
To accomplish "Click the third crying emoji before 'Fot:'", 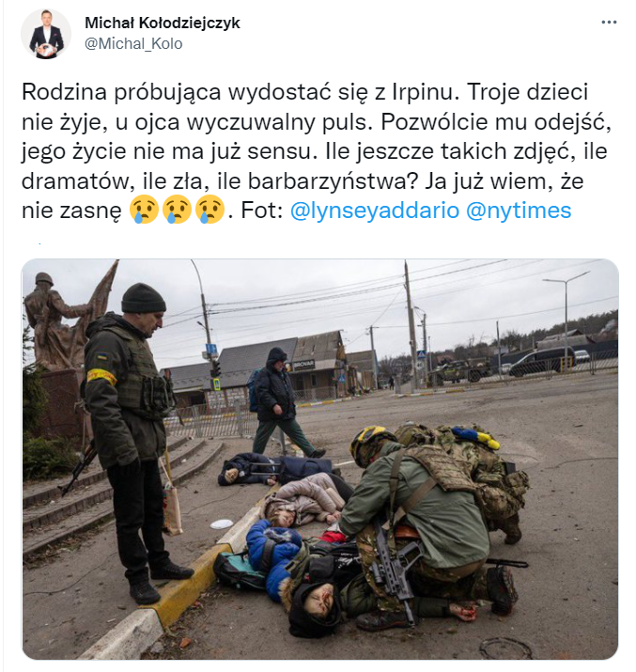I will pos(209,210).
